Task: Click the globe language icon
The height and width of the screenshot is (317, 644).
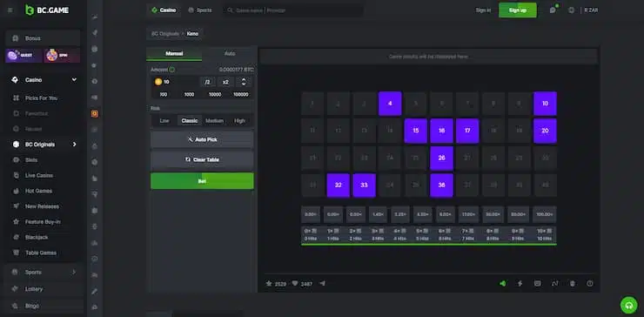Action: point(571,10)
